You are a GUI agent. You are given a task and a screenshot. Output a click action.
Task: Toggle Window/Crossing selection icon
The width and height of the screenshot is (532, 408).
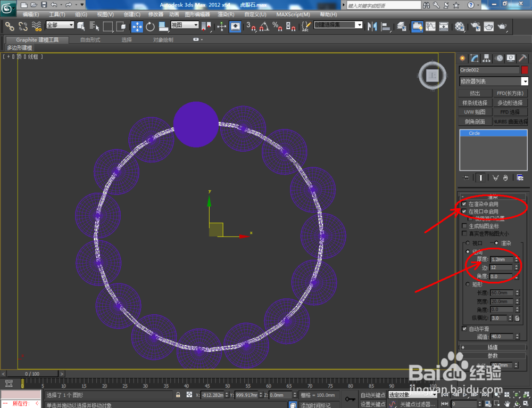point(121,26)
